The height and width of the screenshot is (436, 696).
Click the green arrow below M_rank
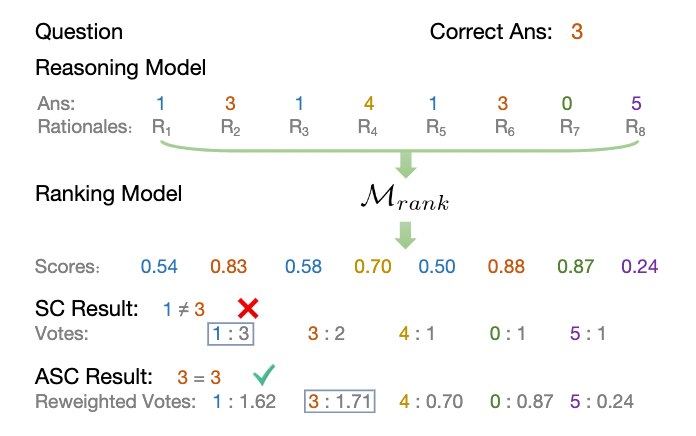(406, 238)
